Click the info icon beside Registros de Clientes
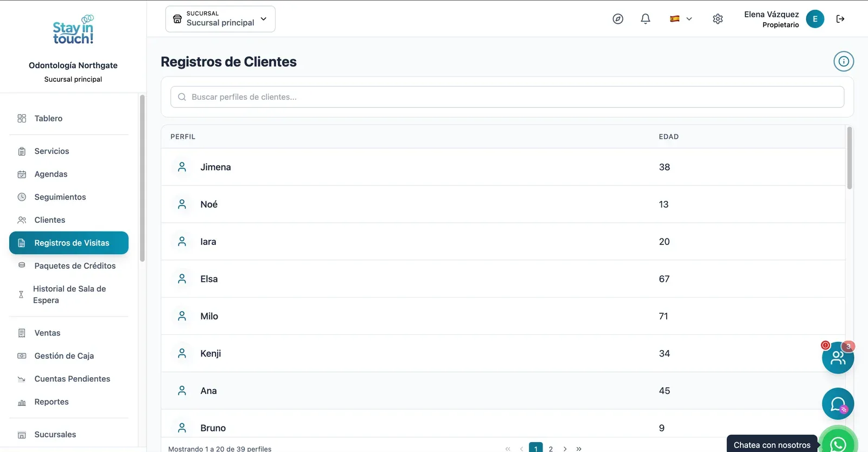This screenshot has width=868, height=452. point(844,61)
